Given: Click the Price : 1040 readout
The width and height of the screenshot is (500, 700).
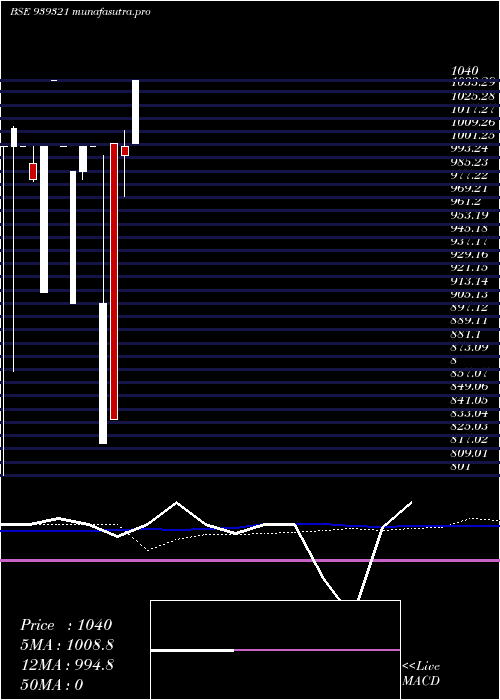Looking at the screenshot, I should click(x=66, y=625).
